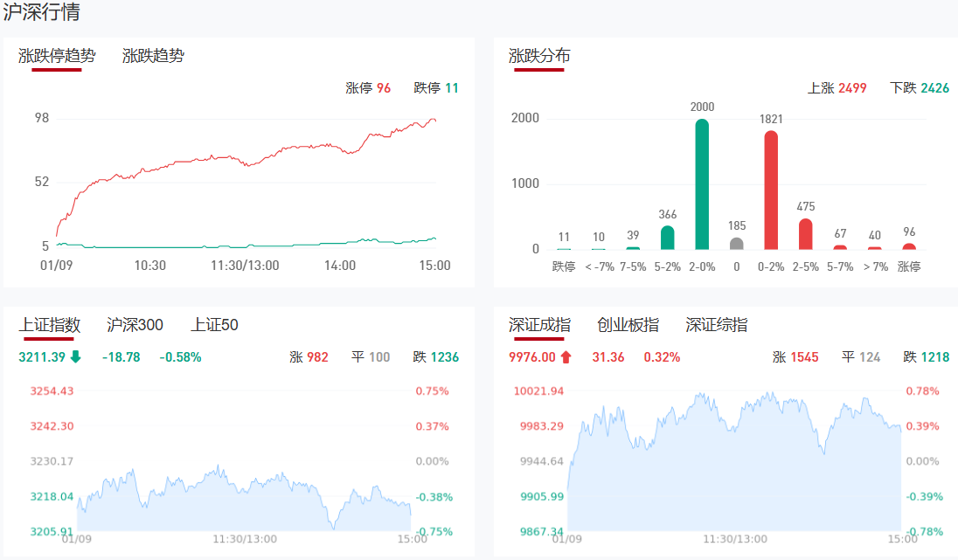Select the 深证成指 tab
This screenshot has width=958, height=560.
(539, 325)
